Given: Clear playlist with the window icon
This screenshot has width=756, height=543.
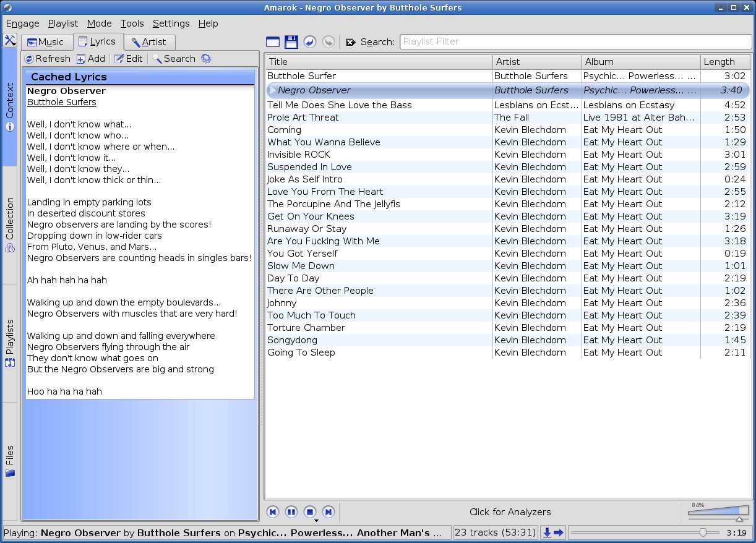Looking at the screenshot, I should click(x=273, y=42).
